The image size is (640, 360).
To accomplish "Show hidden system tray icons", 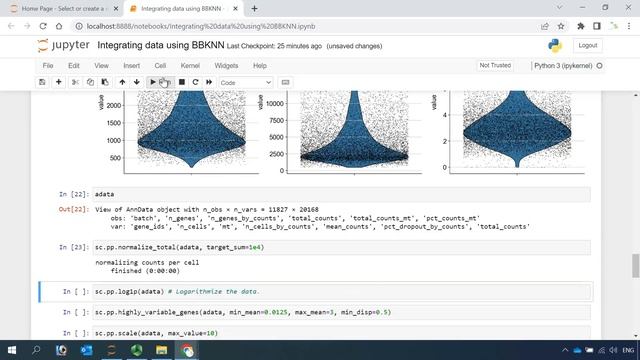I will point(565,350).
